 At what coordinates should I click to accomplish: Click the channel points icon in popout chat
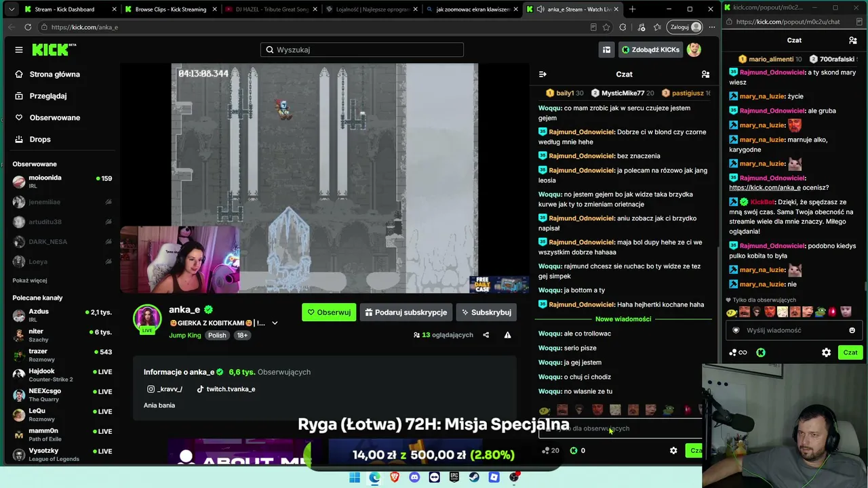(737, 352)
